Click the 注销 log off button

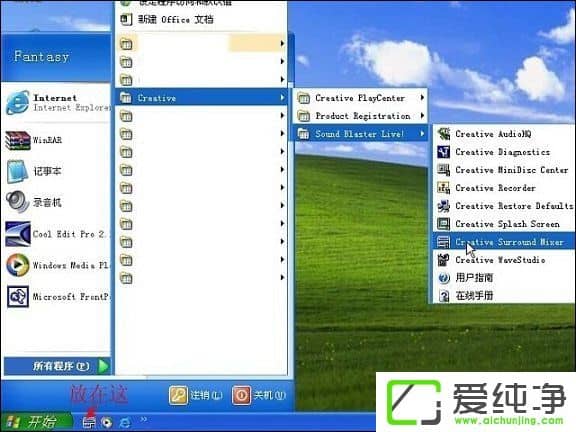point(196,395)
